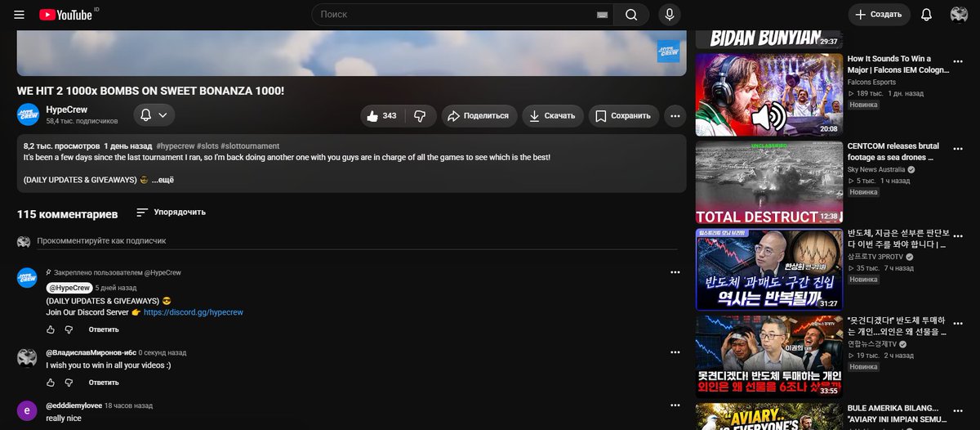Open the YouTube hamburger guide menu
The height and width of the screenshot is (430, 980).
20,15
